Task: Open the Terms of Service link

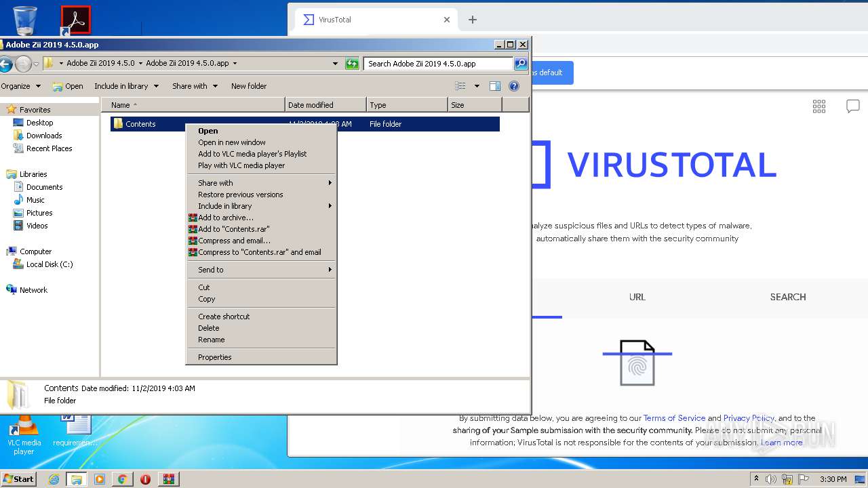Action: coord(674,418)
